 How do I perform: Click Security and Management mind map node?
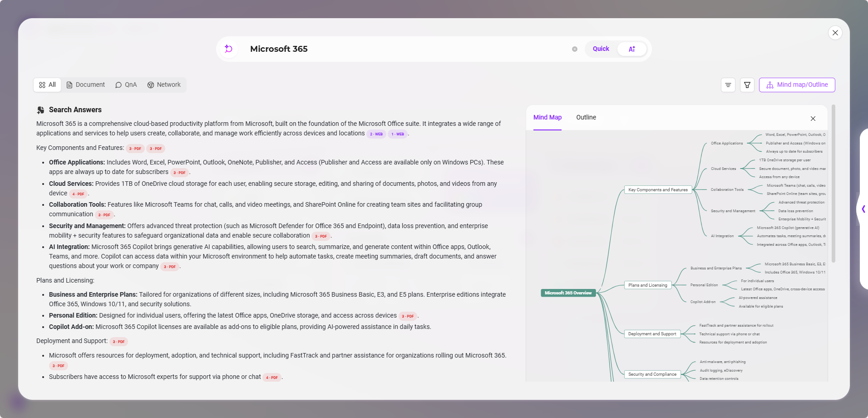pyautogui.click(x=733, y=211)
